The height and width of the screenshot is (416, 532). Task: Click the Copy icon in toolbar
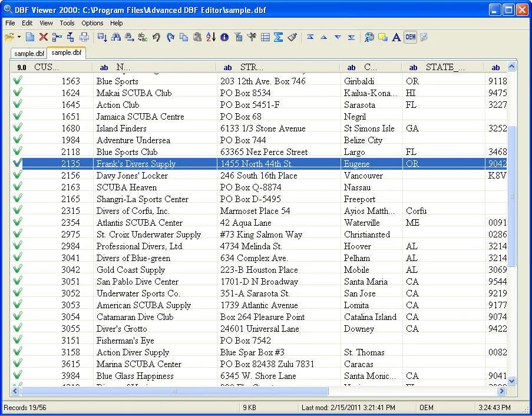pyautogui.click(x=184, y=37)
